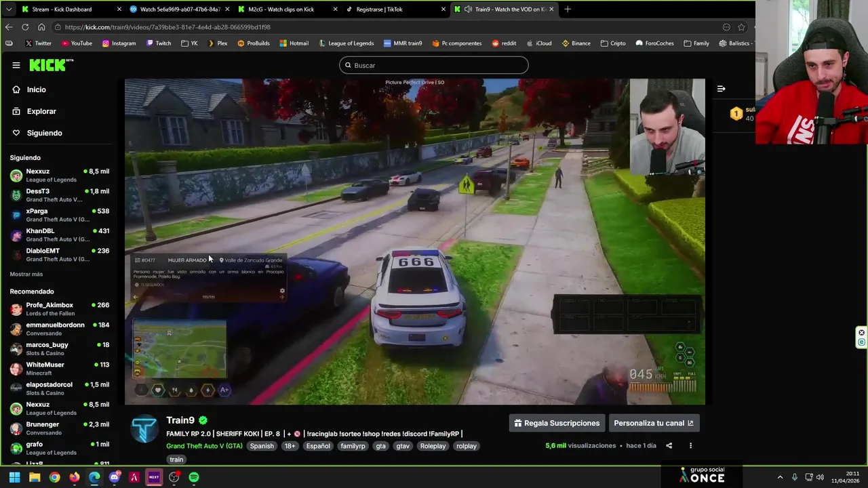Open DiabloEMT channel in following list
The image size is (868, 488).
pyautogui.click(x=60, y=255)
